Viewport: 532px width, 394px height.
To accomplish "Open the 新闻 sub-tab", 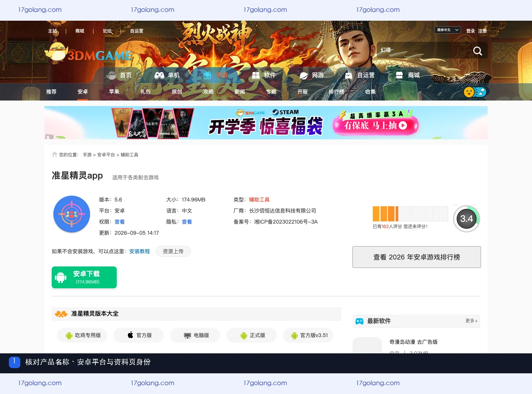I will click(240, 92).
